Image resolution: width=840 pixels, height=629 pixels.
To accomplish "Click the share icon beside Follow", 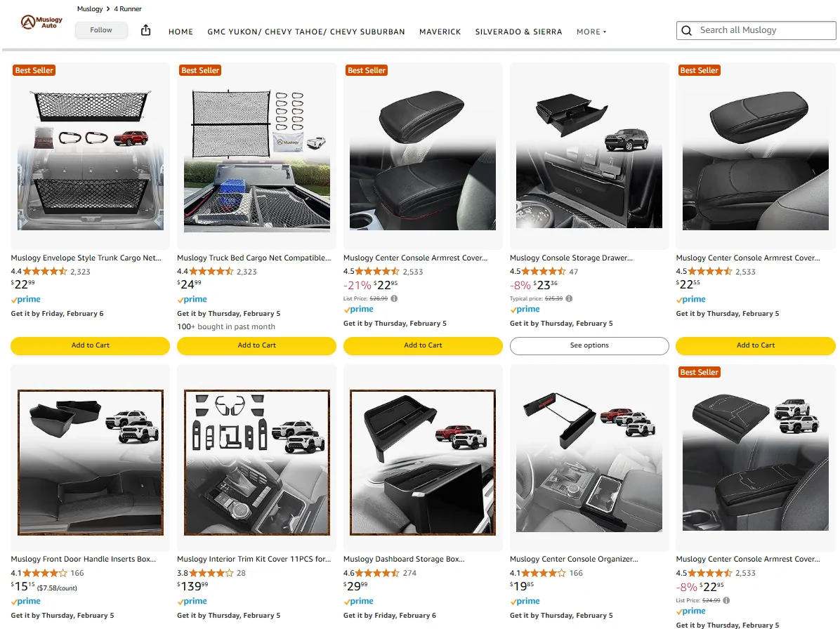I will coord(146,30).
